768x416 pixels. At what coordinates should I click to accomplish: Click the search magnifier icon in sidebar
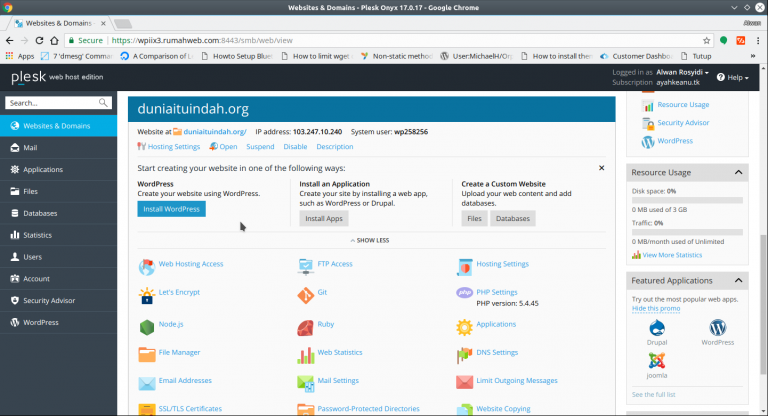click(x=103, y=102)
